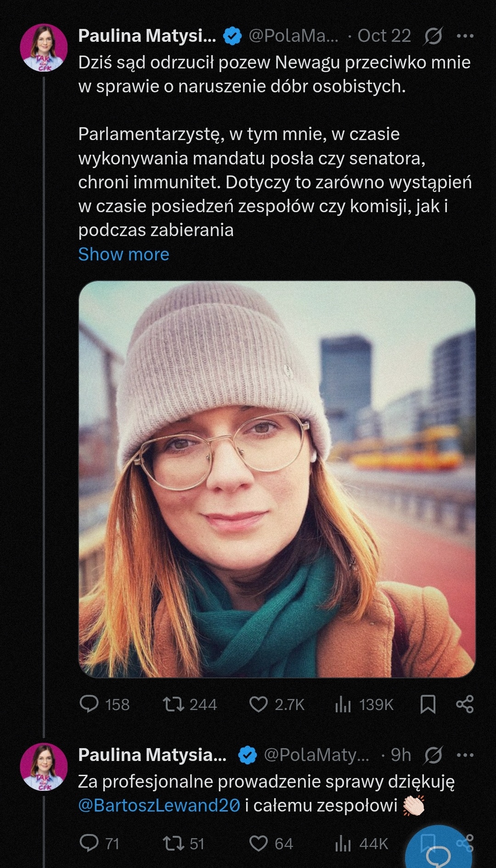
Task: Retweet the first tweet with 244 reposts
Action: (x=190, y=704)
